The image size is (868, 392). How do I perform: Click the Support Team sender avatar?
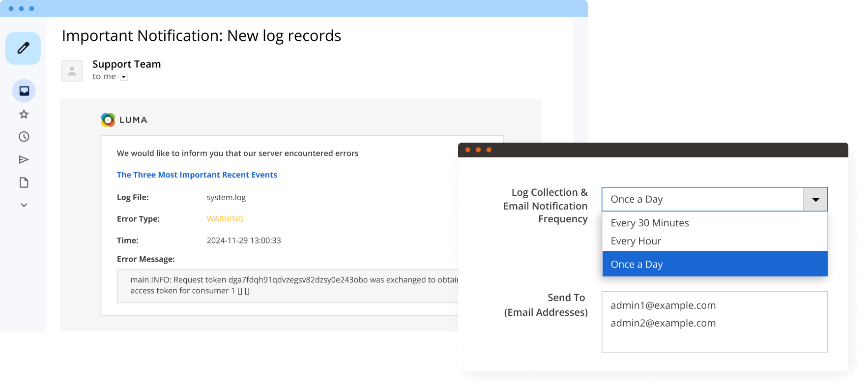pyautogui.click(x=72, y=71)
